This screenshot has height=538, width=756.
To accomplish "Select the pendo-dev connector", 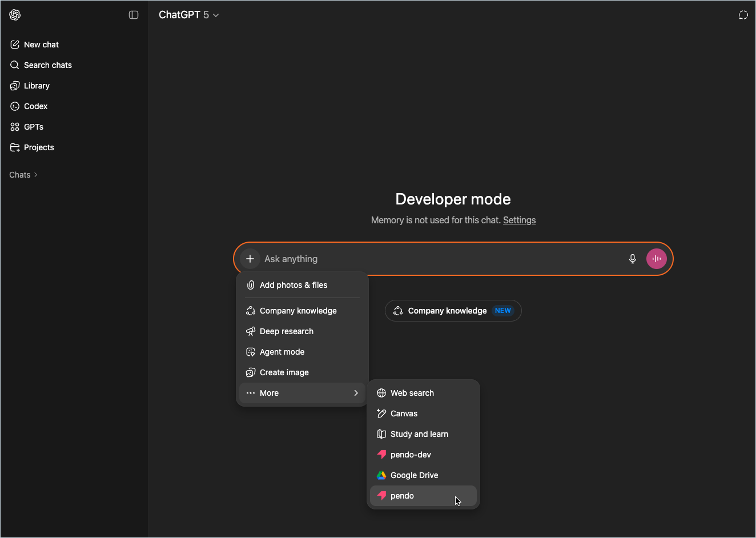I will click(x=423, y=455).
